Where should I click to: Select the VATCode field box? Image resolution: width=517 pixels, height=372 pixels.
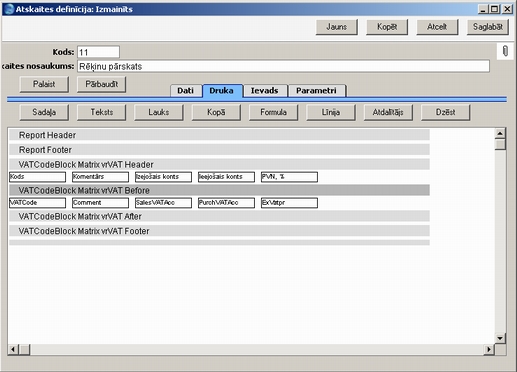pos(37,203)
